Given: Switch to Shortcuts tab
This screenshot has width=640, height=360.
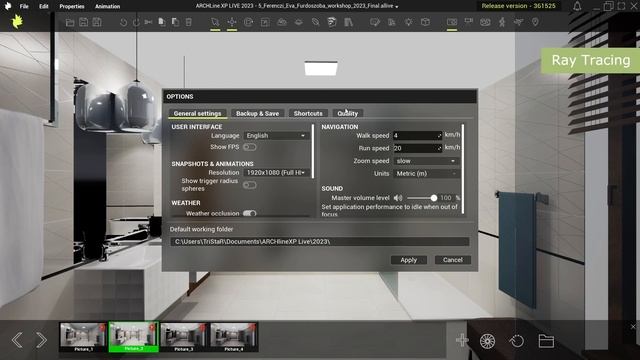Looking at the screenshot, I should point(308,113).
